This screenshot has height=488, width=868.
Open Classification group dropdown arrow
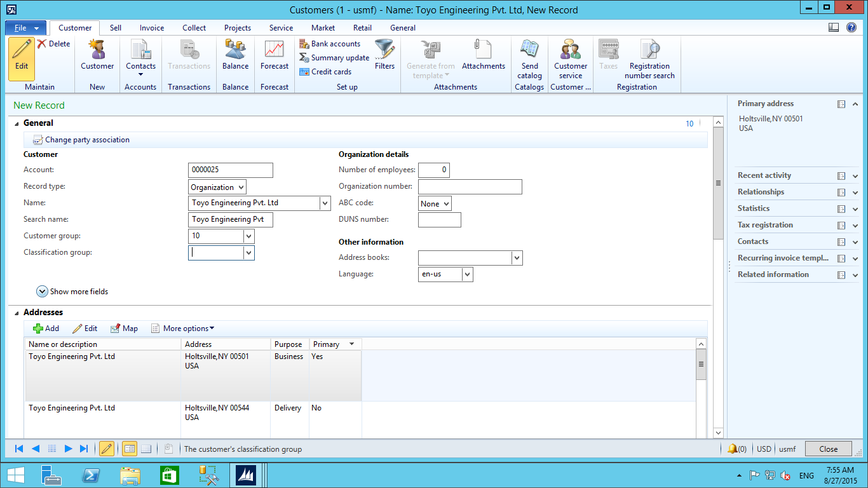click(x=248, y=253)
